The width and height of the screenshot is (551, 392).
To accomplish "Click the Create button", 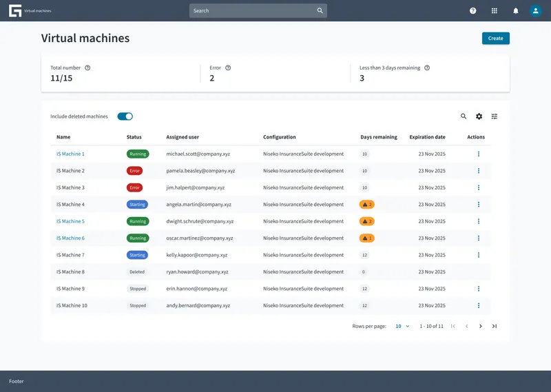I will [495, 39].
